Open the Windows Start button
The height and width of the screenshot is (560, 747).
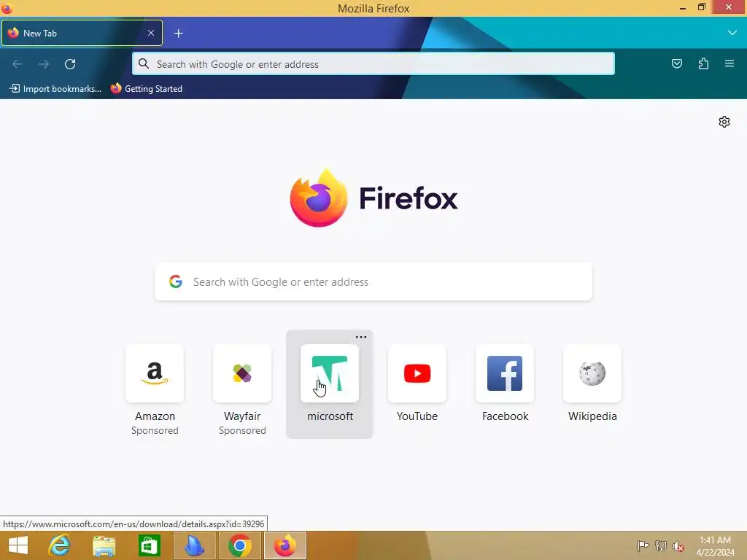click(x=18, y=545)
